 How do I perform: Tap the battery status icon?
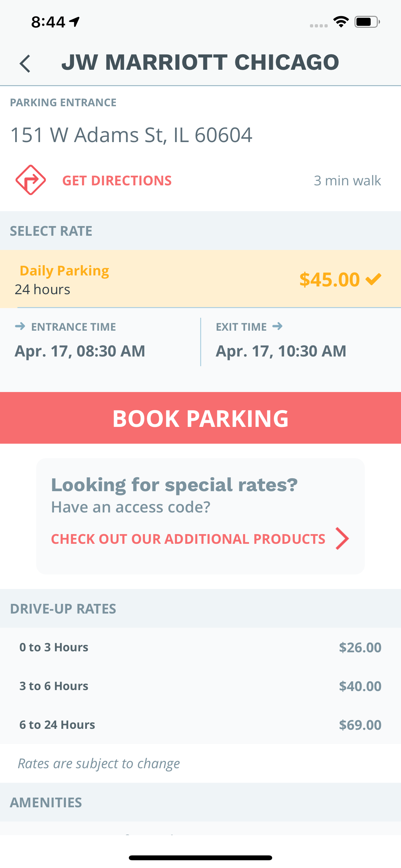point(367,22)
